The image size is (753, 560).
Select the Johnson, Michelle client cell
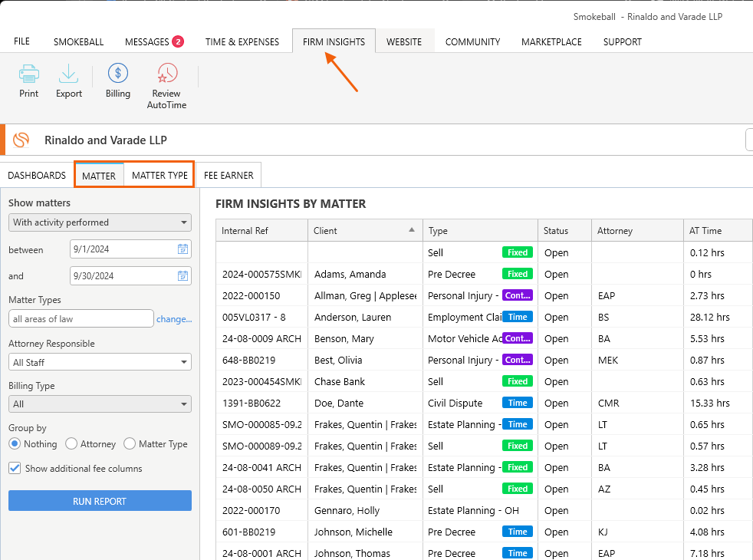pos(365,532)
